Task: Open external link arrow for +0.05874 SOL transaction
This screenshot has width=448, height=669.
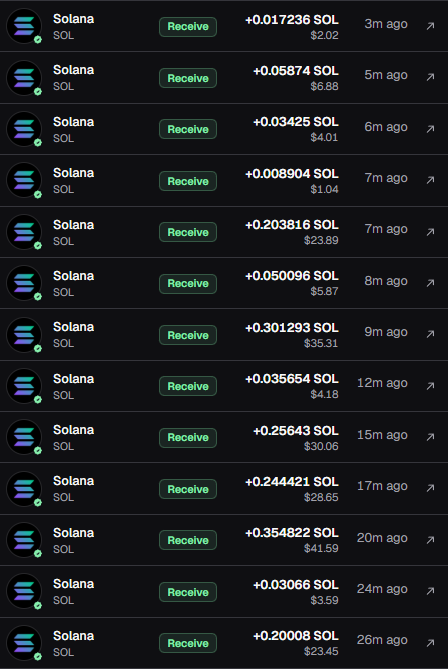Action: pyautogui.click(x=431, y=77)
